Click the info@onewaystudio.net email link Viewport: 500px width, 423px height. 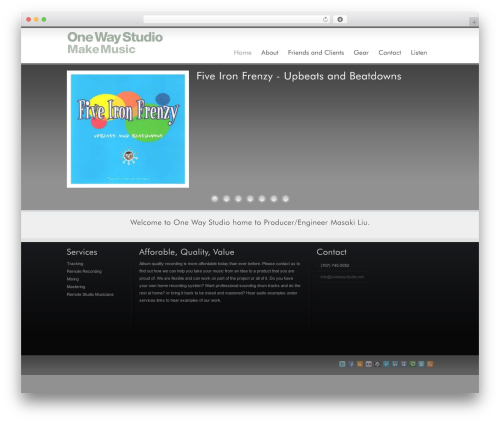pos(342,277)
